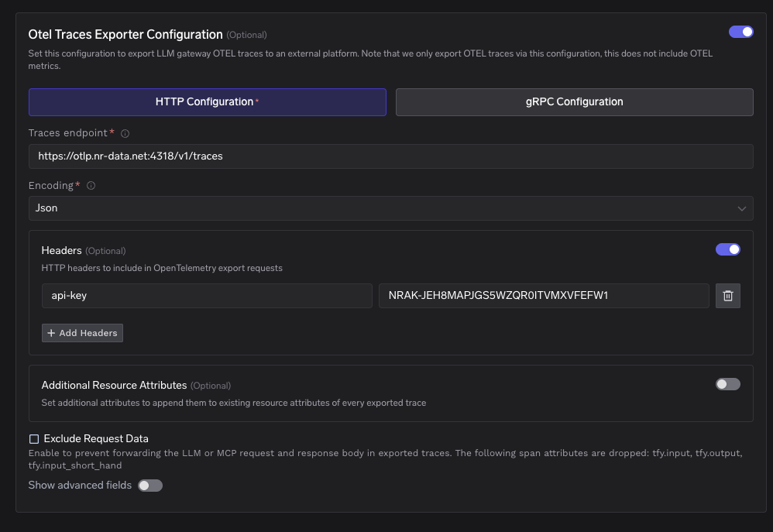Click the info icon beside Traces endpoint
Image resolution: width=773 pixels, height=532 pixels.
[125, 134]
